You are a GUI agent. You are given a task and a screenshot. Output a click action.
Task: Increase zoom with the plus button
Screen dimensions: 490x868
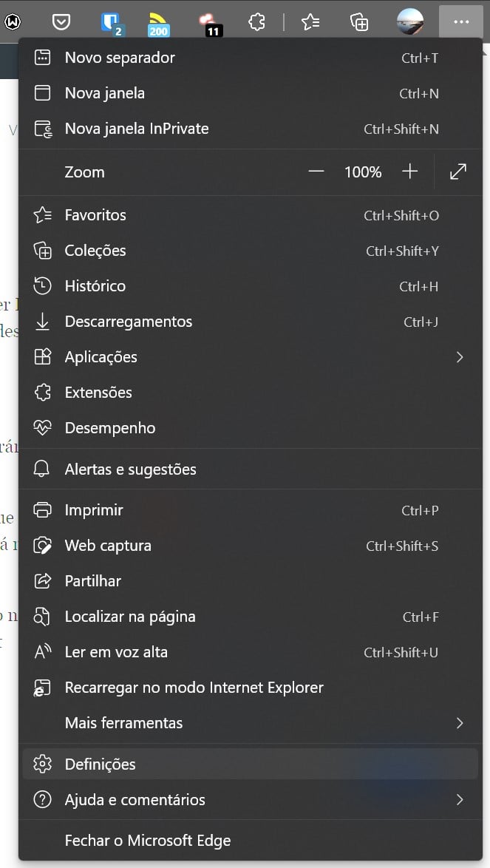pyautogui.click(x=409, y=172)
